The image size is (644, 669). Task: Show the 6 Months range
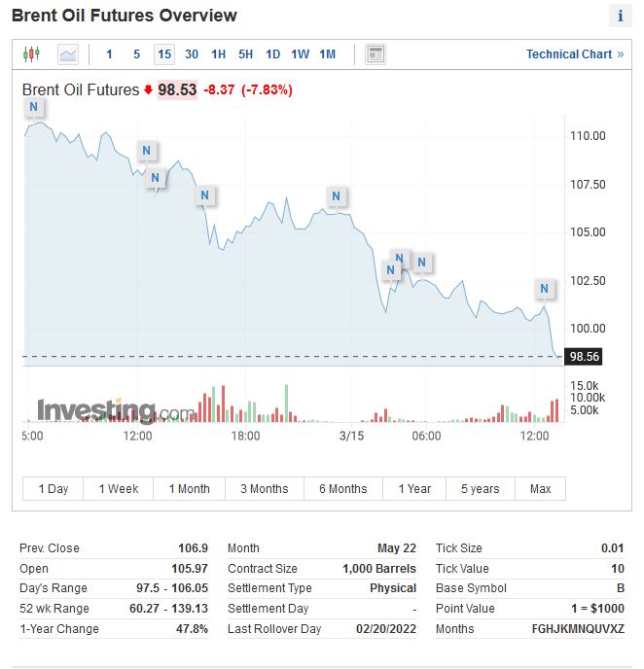pyautogui.click(x=343, y=489)
